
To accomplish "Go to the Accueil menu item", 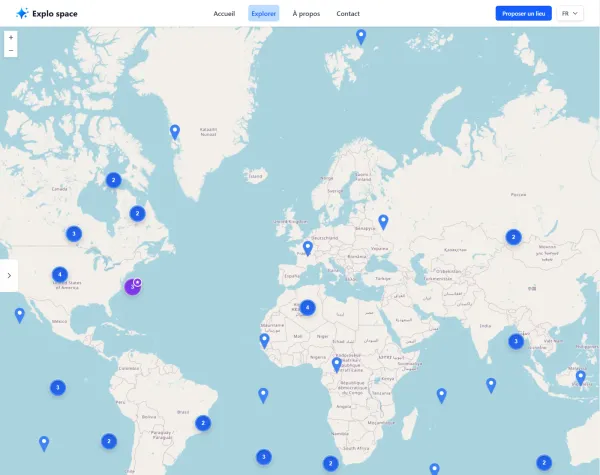I will click(224, 14).
